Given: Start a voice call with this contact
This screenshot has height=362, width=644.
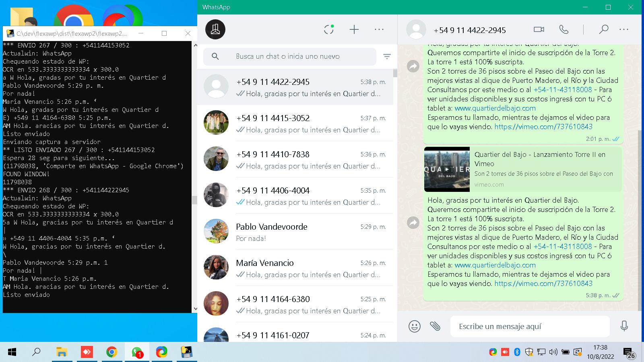Looking at the screenshot, I should coord(564,29).
